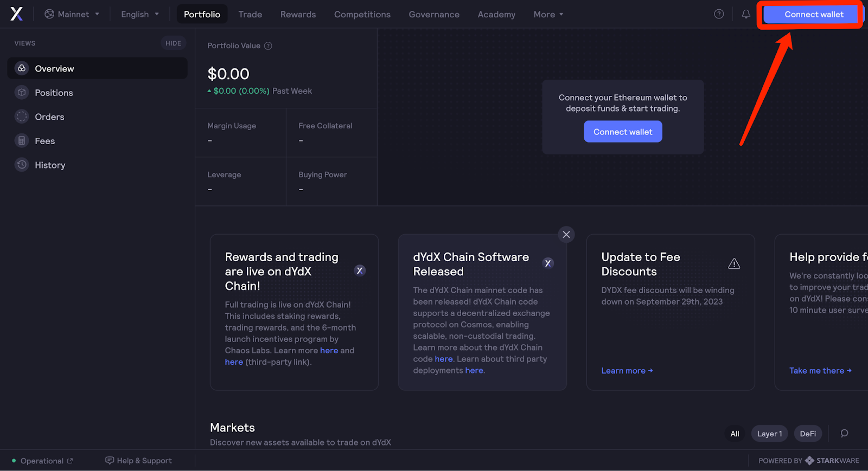Click the Portfolio Value info icon
Image resolution: width=868 pixels, height=471 pixels.
[268, 46]
